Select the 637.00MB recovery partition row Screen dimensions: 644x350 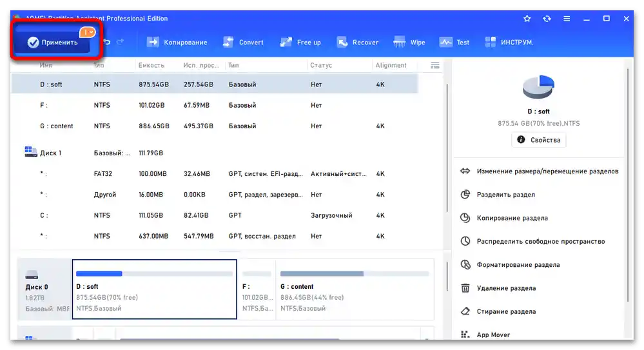pyautogui.click(x=215, y=236)
